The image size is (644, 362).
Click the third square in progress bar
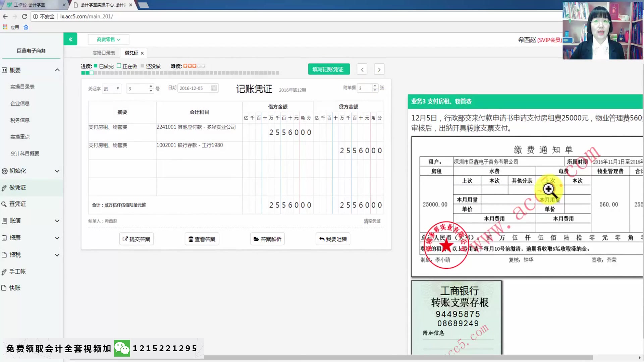(91, 73)
